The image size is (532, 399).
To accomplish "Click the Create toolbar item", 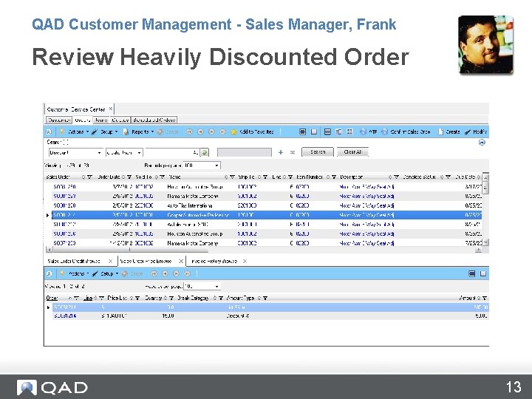I will (449, 132).
